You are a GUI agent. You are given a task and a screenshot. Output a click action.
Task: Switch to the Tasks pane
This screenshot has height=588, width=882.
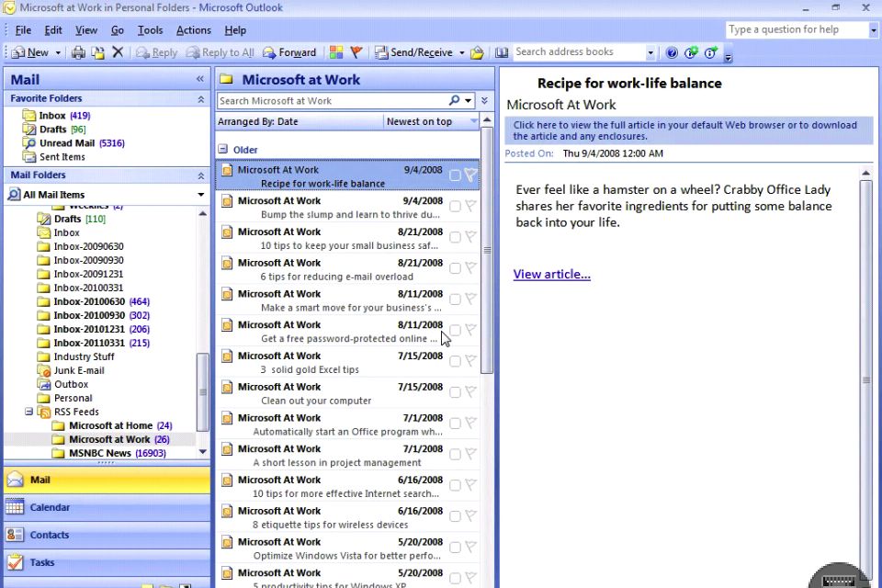[x=107, y=562]
